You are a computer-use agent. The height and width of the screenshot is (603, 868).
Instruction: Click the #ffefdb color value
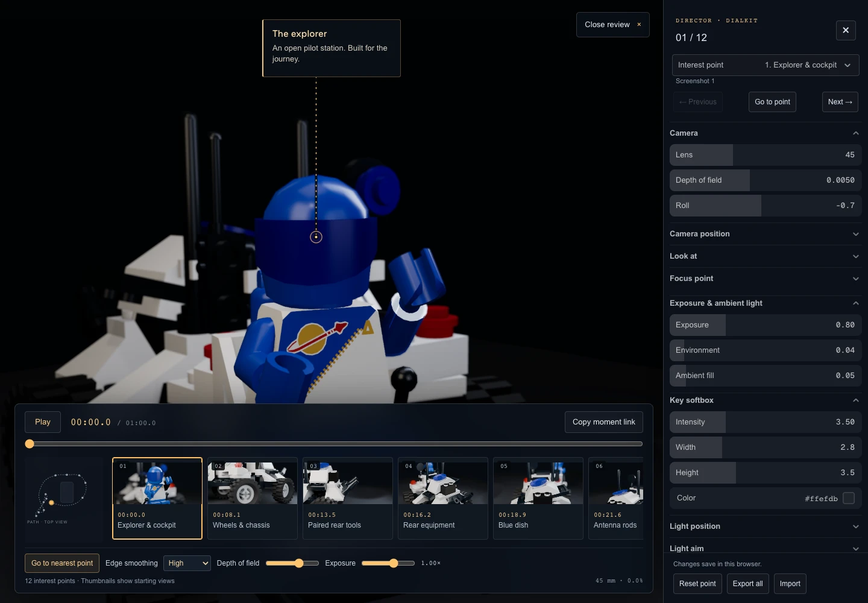point(821,499)
